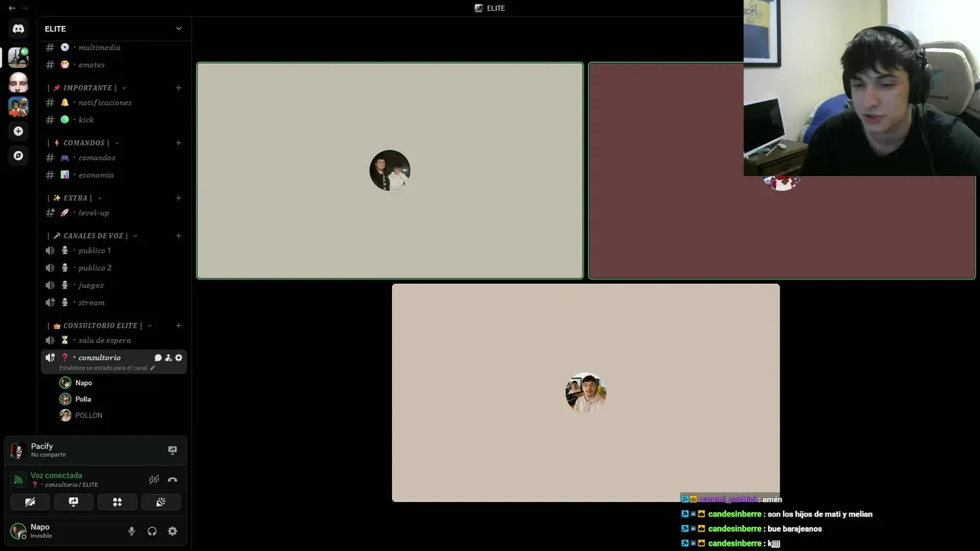Screen dimensions: 980x551
Task: Open the emotes text channel
Action: click(x=113, y=65)
